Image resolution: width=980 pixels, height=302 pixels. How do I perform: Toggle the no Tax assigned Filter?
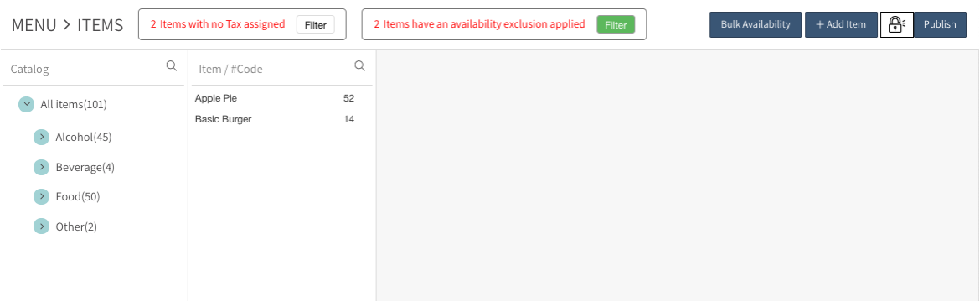pyautogui.click(x=316, y=25)
